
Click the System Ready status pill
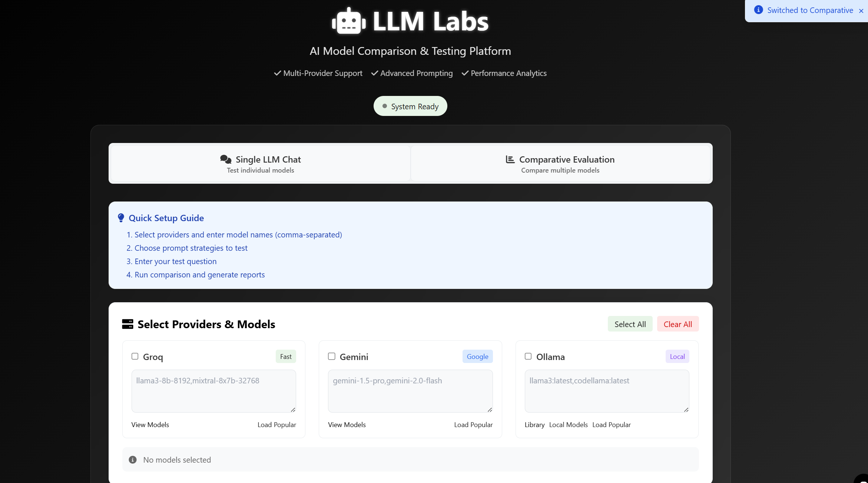pos(410,106)
